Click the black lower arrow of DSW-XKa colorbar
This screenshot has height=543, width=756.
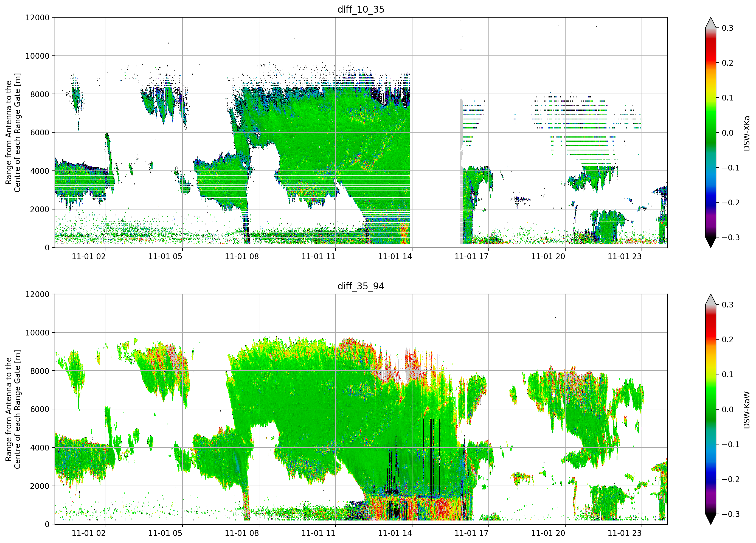pos(711,242)
